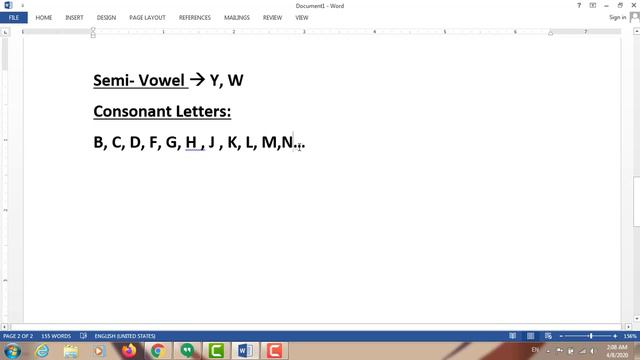Select the DESIGN ribbon tab
Screen dimensions: 640x360
[x=106, y=18]
